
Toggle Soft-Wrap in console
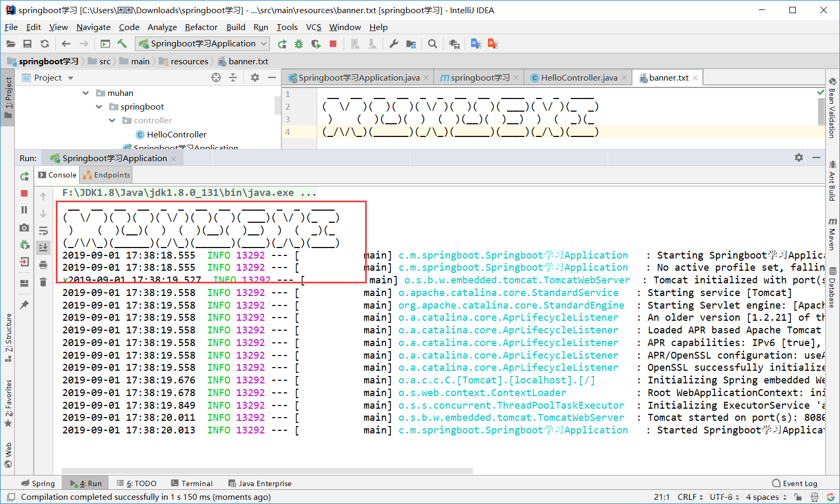tap(43, 231)
